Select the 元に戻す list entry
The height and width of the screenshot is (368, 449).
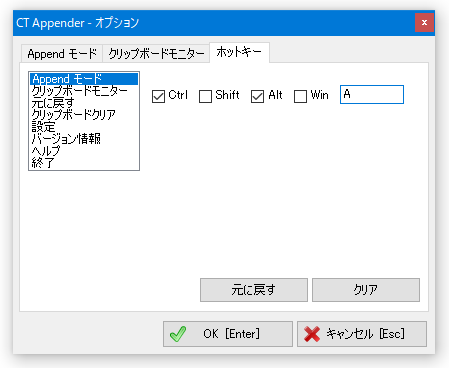pyautogui.click(x=84, y=103)
